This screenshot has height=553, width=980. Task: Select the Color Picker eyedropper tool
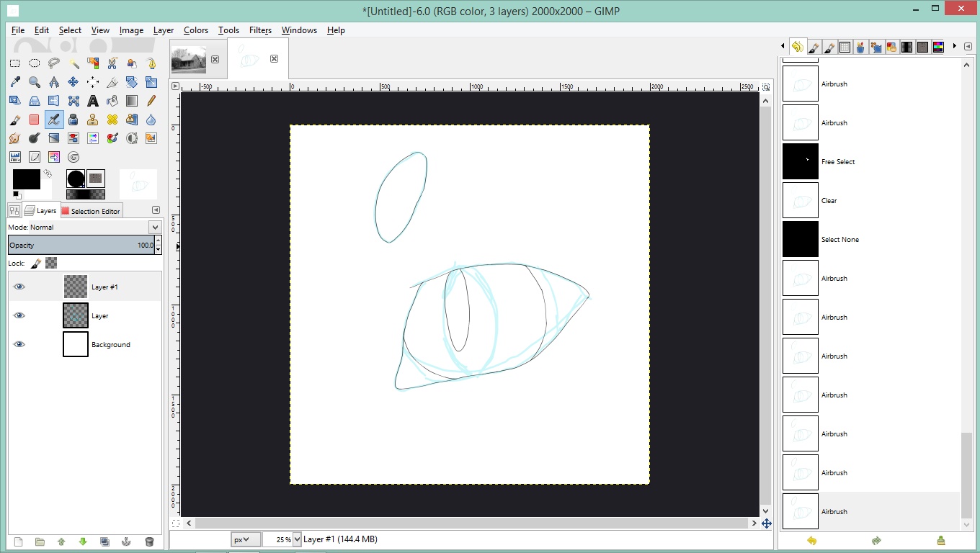point(15,82)
